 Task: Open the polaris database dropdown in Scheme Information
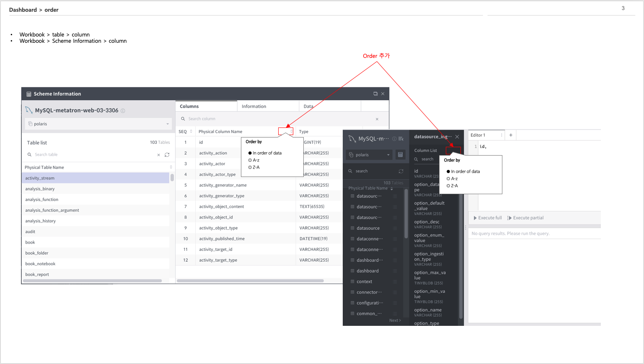98,124
